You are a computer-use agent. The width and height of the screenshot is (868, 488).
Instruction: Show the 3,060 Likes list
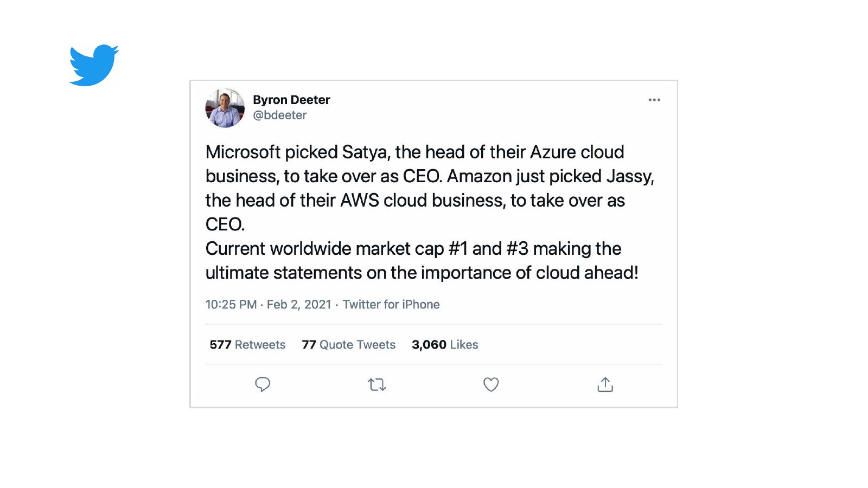(445, 345)
